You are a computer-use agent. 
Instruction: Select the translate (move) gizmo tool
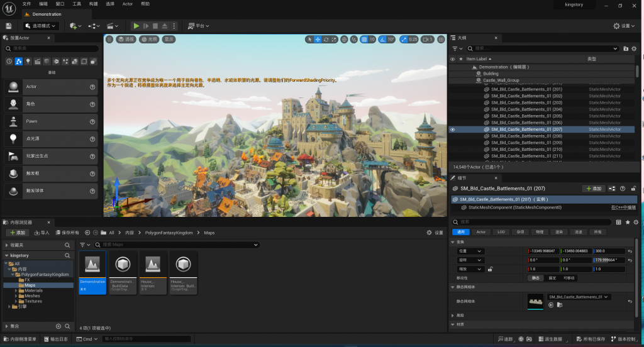click(318, 40)
